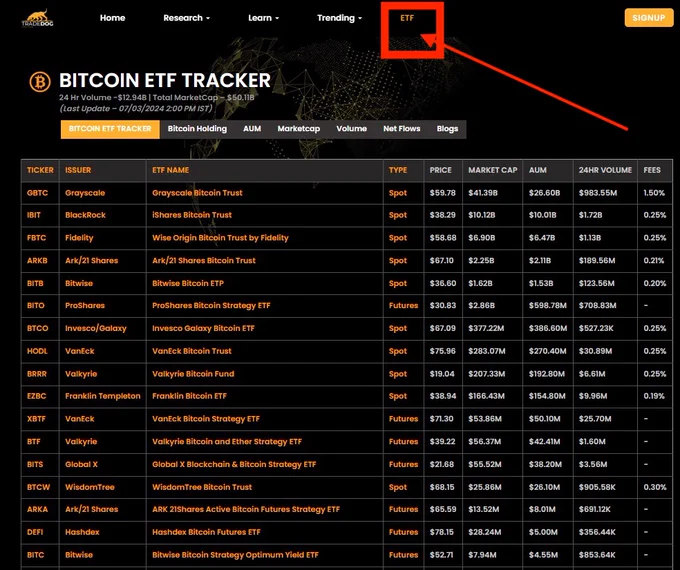The width and height of the screenshot is (680, 570).
Task: Click the Invesco/Galaxy issuer cell
Action: click(x=96, y=328)
